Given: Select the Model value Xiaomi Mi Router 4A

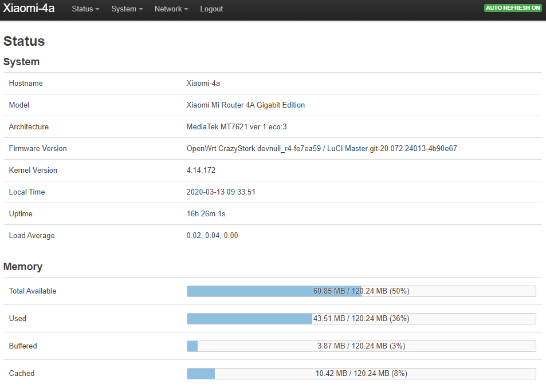Looking at the screenshot, I should click(x=245, y=105).
